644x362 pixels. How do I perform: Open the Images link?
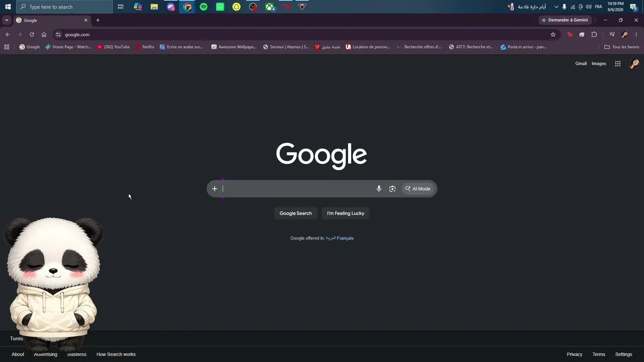point(599,63)
